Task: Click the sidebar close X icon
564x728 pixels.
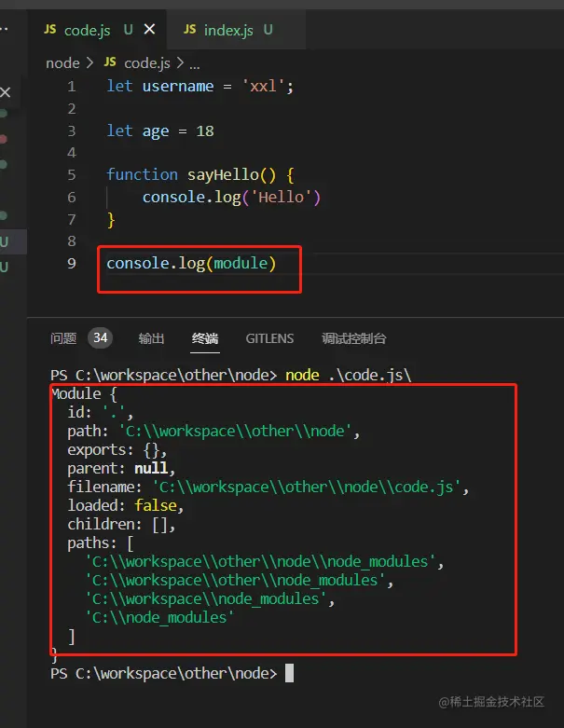Action: point(5,92)
